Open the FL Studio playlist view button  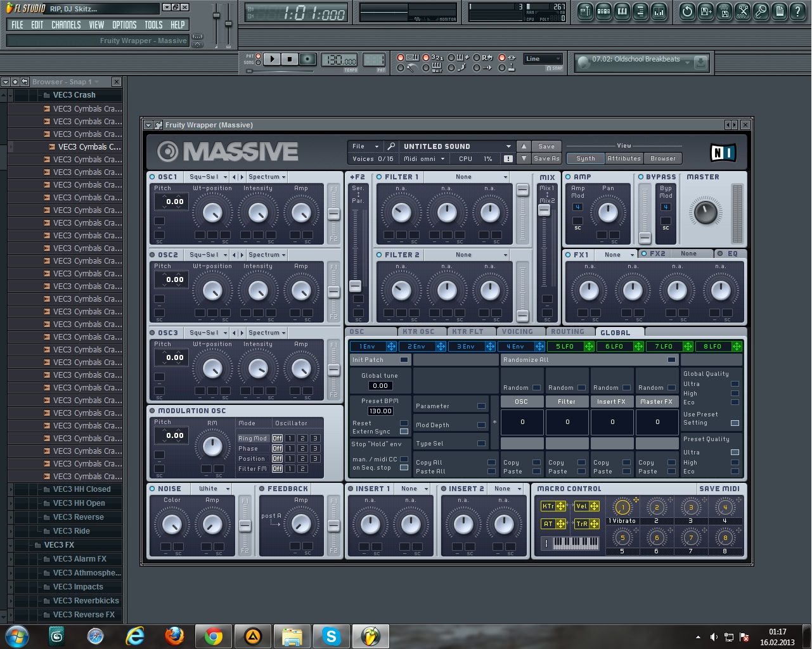click(x=585, y=11)
